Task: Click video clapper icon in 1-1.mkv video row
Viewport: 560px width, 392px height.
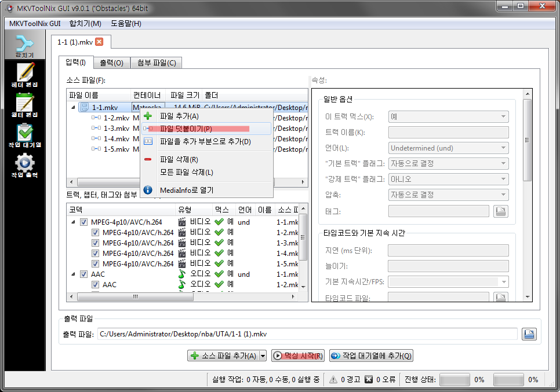Action: coord(182,222)
